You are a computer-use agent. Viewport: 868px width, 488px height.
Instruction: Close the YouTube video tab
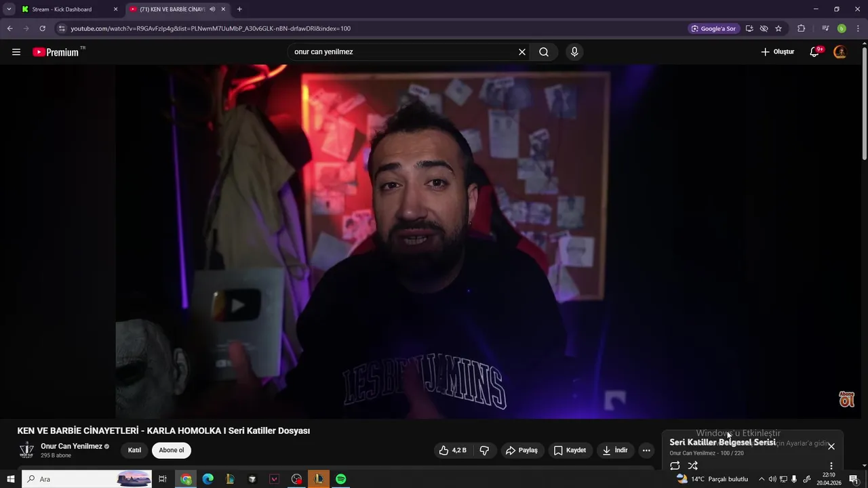(223, 9)
